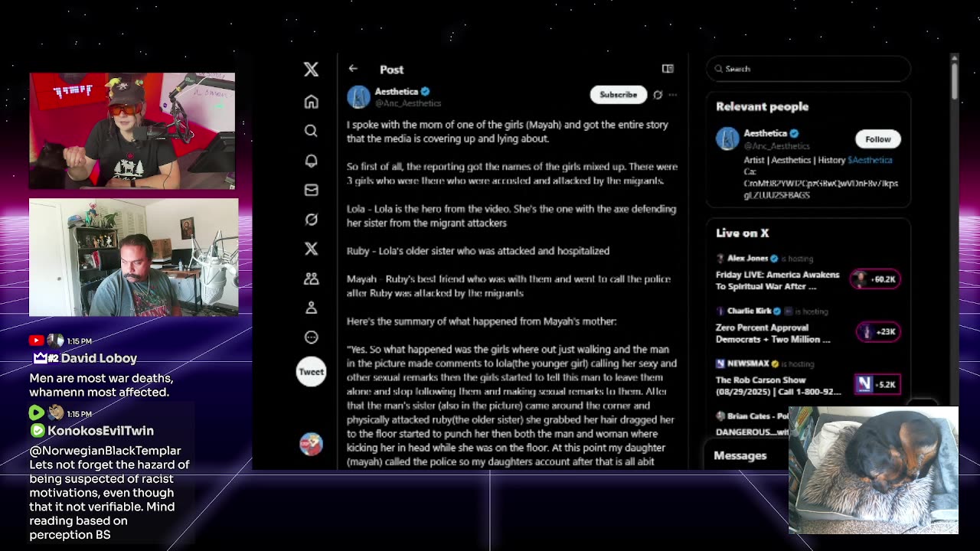The width and height of the screenshot is (980, 551).
Task: Click the @Anc_Aesthetics handle under the author name
Action: point(408,103)
